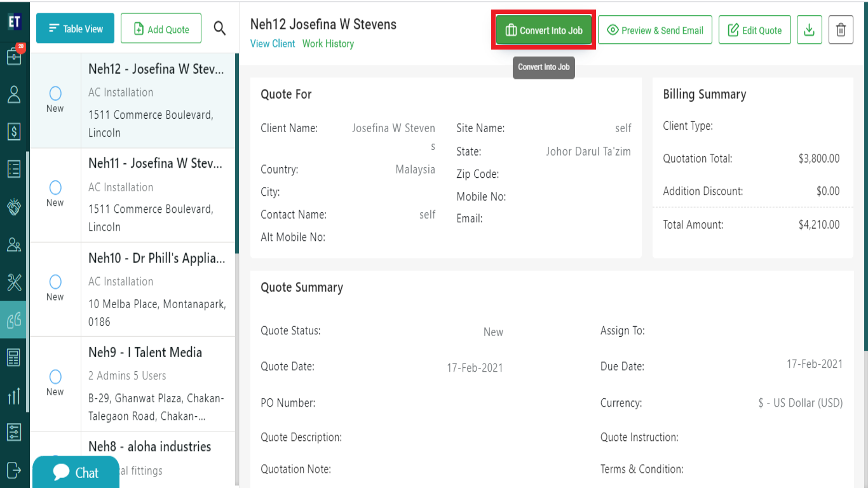Open the Chat widget
The image size is (868, 488).
tap(76, 472)
